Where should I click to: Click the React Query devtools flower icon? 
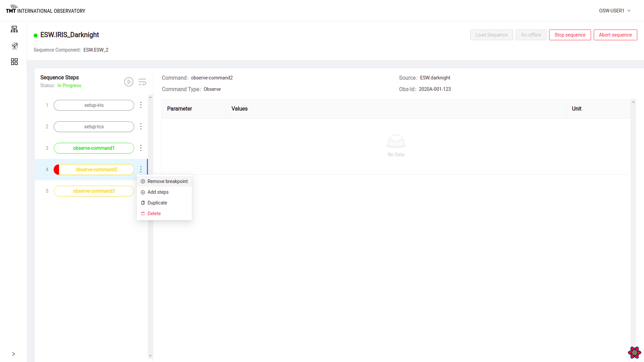pos(634,352)
